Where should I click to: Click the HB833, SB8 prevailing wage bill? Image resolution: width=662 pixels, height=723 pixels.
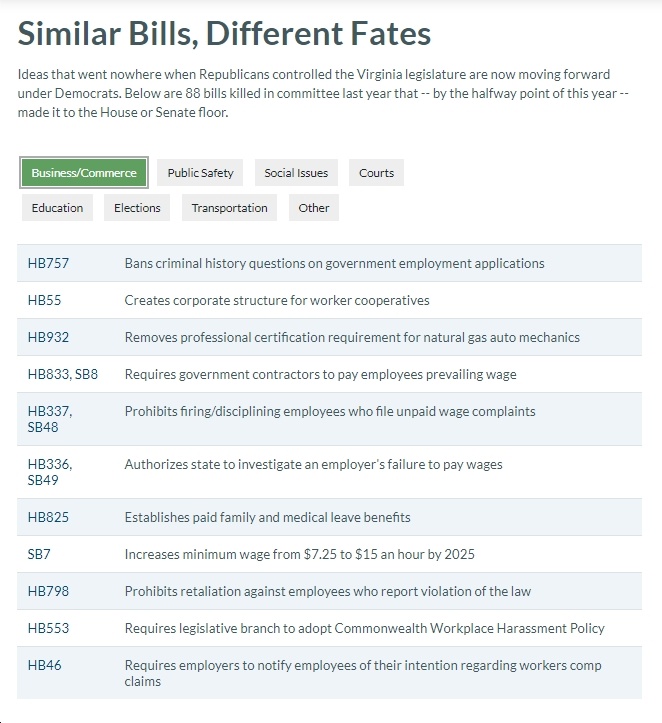click(x=63, y=374)
